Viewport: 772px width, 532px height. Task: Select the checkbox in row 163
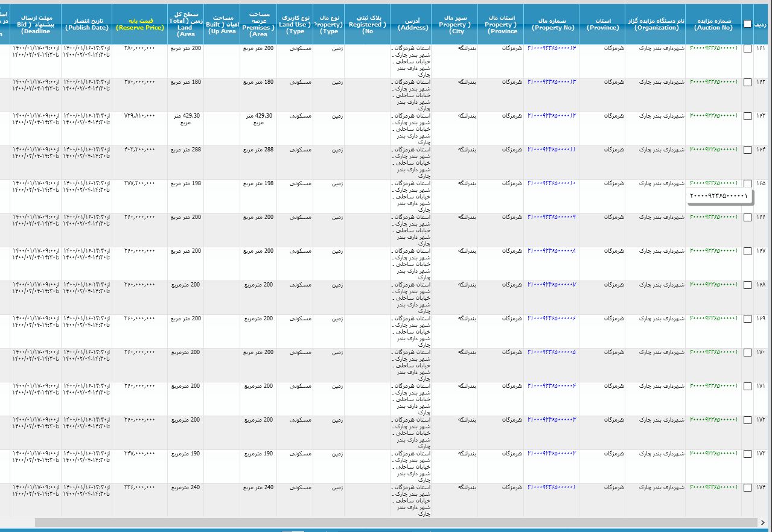click(747, 116)
